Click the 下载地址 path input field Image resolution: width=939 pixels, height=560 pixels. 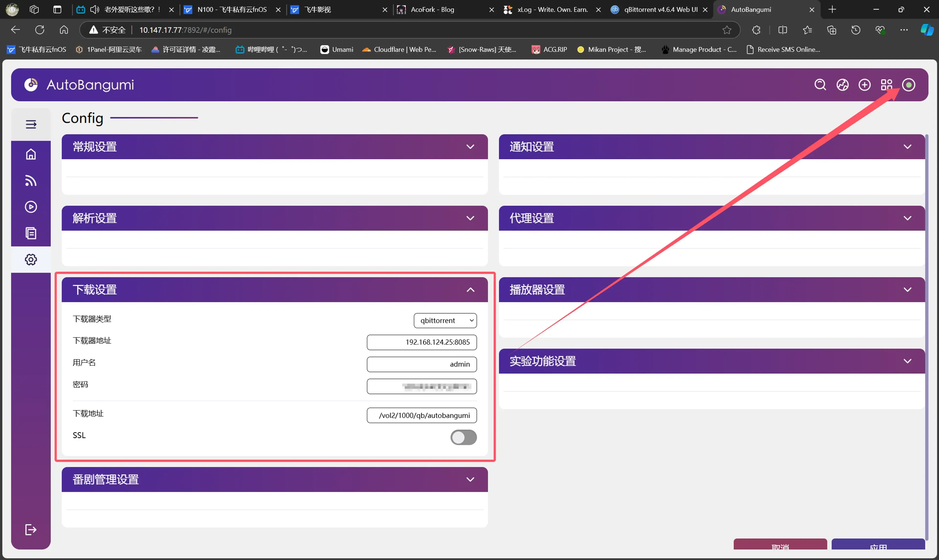(421, 415)
